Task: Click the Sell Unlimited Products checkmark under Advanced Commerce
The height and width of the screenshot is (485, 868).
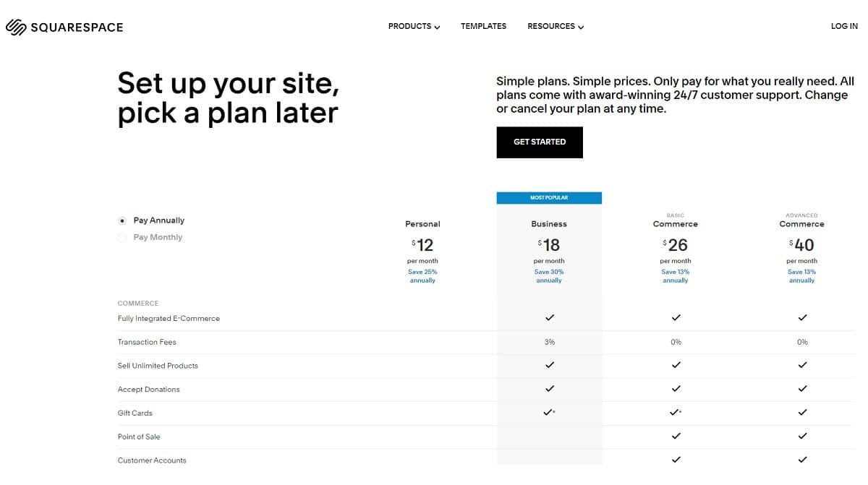Action: [802, 365]
